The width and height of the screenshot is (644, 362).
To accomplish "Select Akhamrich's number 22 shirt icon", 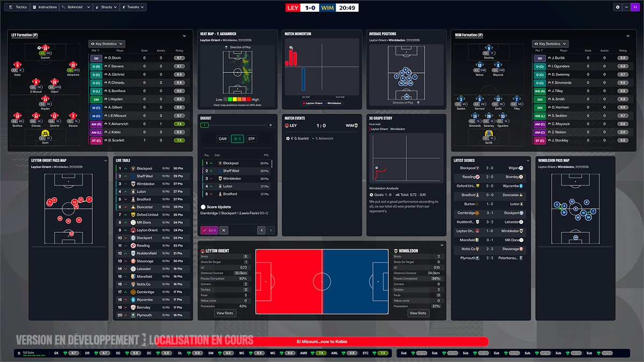I will click(x=74, y=65).
